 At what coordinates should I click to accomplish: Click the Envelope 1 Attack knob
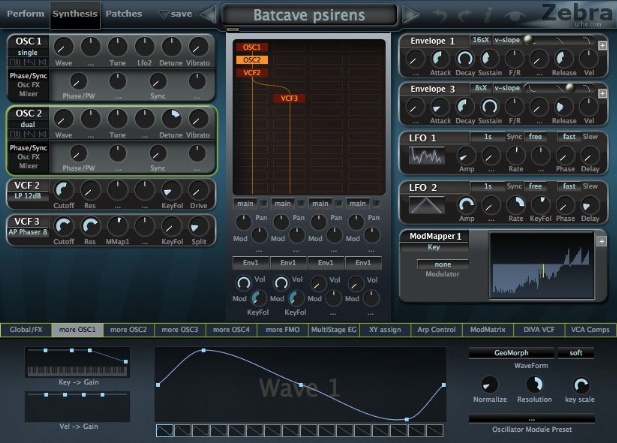[441, 60]
